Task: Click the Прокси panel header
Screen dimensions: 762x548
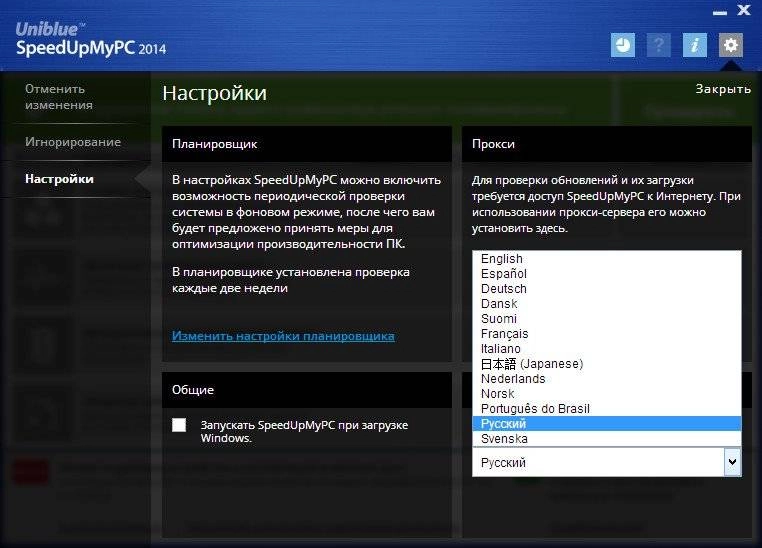Action: click(606, 144)
